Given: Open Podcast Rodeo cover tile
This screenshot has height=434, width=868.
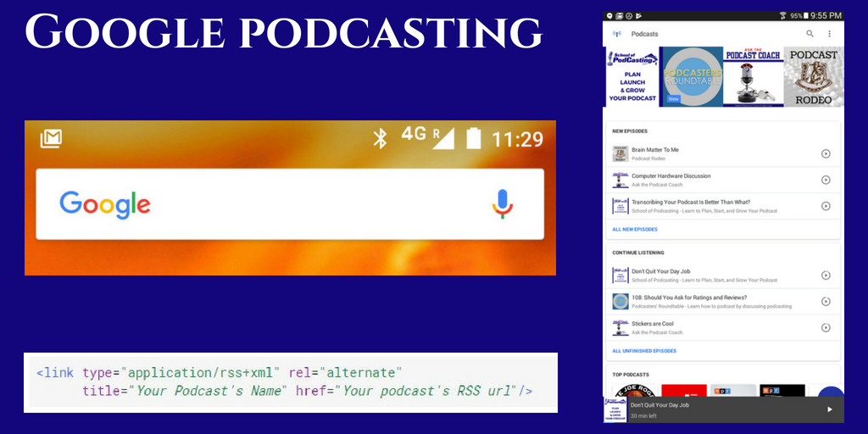Looking at the screenshot, I should (814, 77).
